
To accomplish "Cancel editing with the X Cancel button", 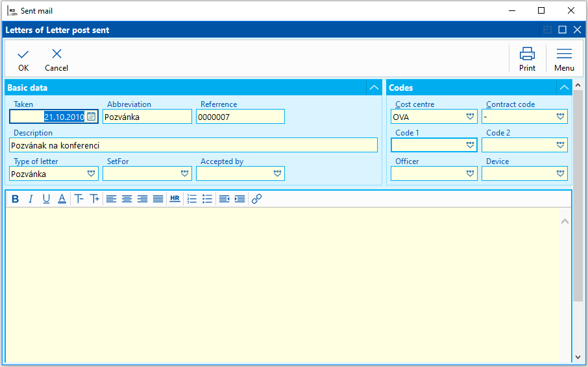I will click(56, 60).
